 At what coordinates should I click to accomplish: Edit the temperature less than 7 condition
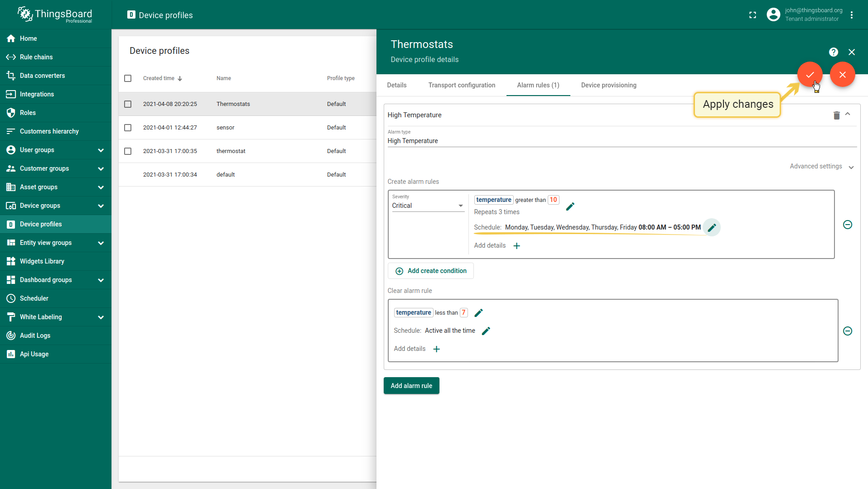coord(479,313)
